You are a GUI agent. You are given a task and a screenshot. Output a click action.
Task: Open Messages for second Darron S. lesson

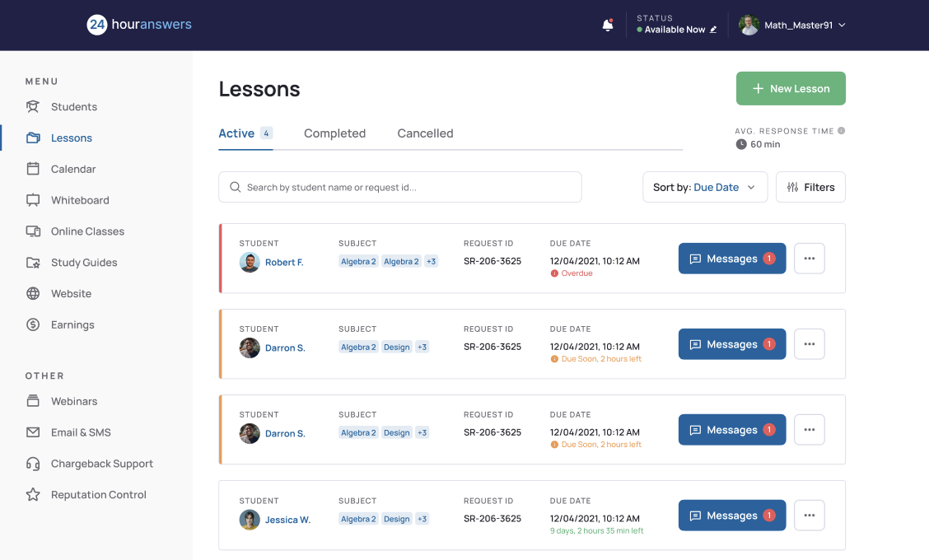click(732, 430)
